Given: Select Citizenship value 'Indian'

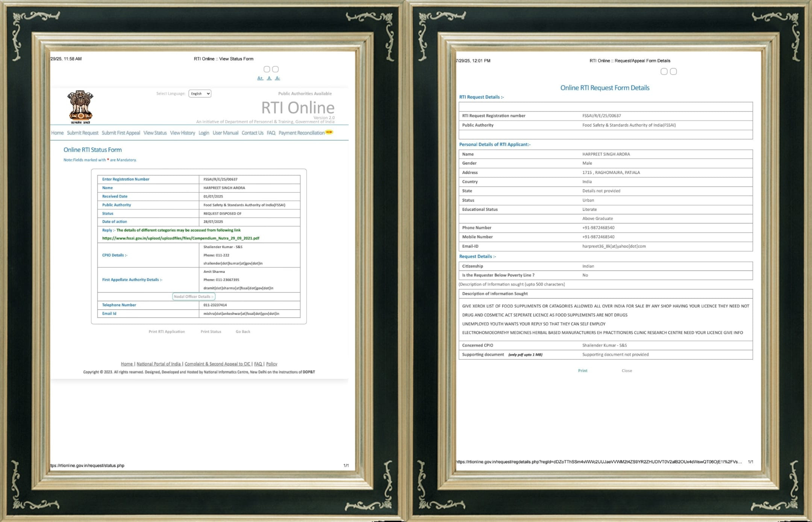Looking at the screenshot, I should click(x=588, y=266).
